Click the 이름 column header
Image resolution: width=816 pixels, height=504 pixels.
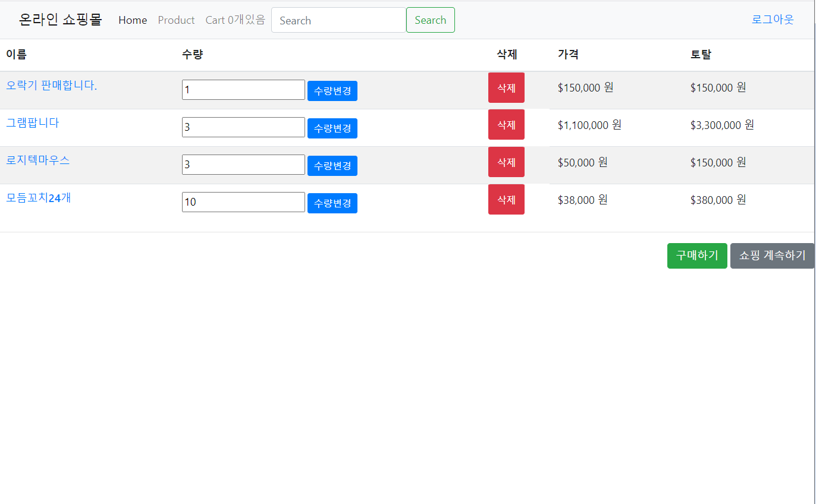click(17, 55)
